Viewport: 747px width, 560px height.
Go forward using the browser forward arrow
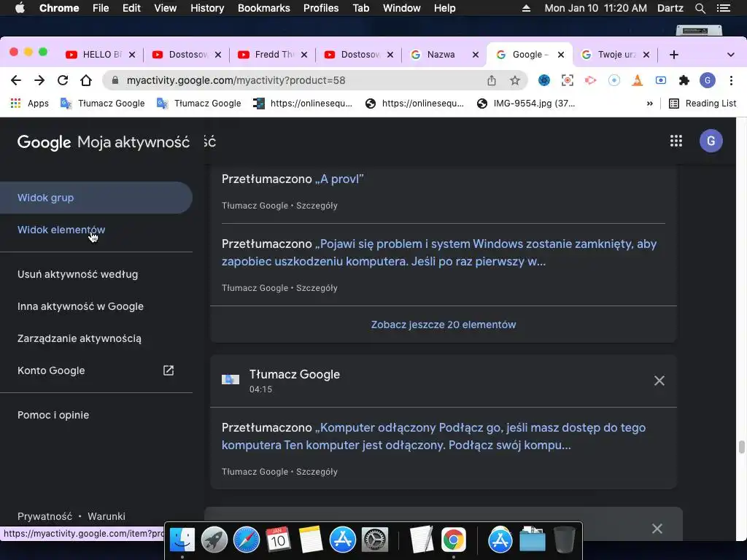pyautogui.click(x=39, y=80)
